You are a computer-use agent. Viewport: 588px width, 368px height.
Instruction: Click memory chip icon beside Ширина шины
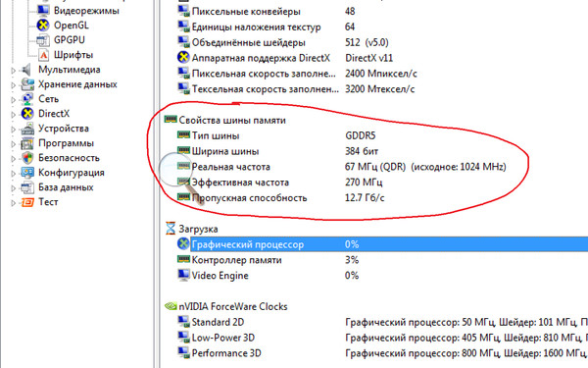[183, 150]
